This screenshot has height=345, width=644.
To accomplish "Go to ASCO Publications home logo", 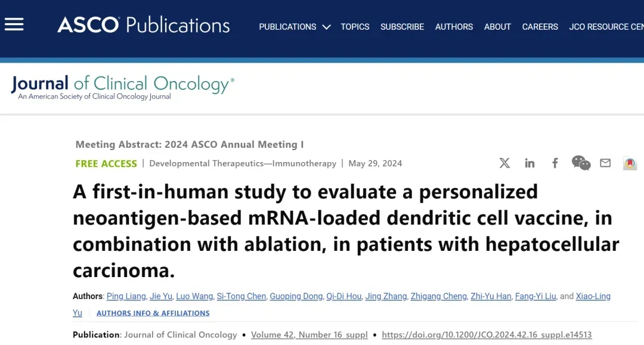I will 143,25.
